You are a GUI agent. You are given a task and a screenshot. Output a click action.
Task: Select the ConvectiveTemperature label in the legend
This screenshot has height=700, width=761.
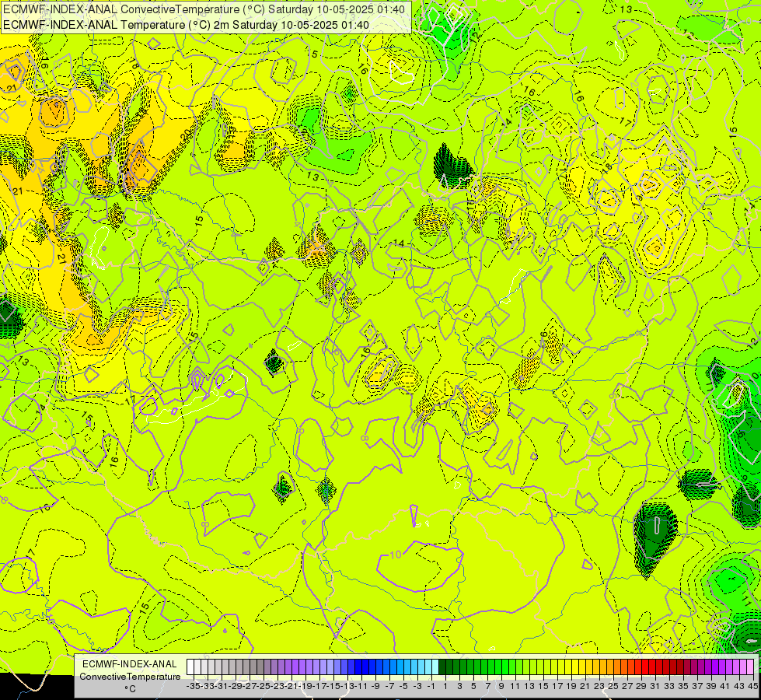click(130, 676)
